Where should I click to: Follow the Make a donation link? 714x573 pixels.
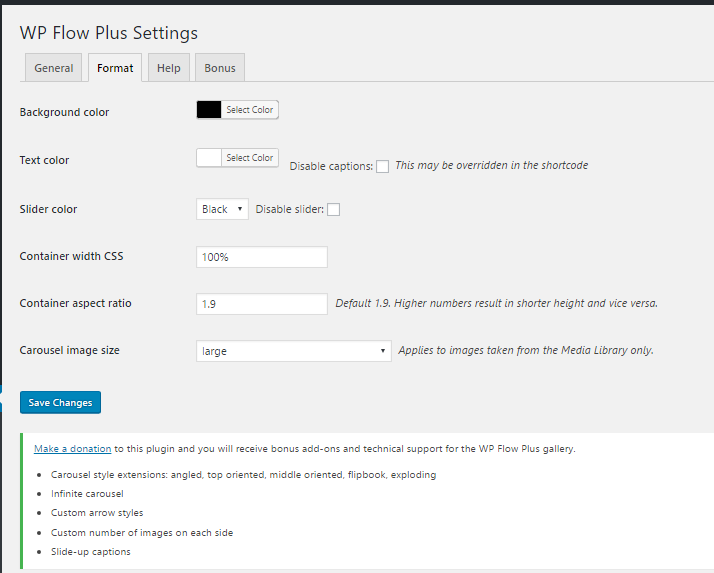(x=72, y=449)
